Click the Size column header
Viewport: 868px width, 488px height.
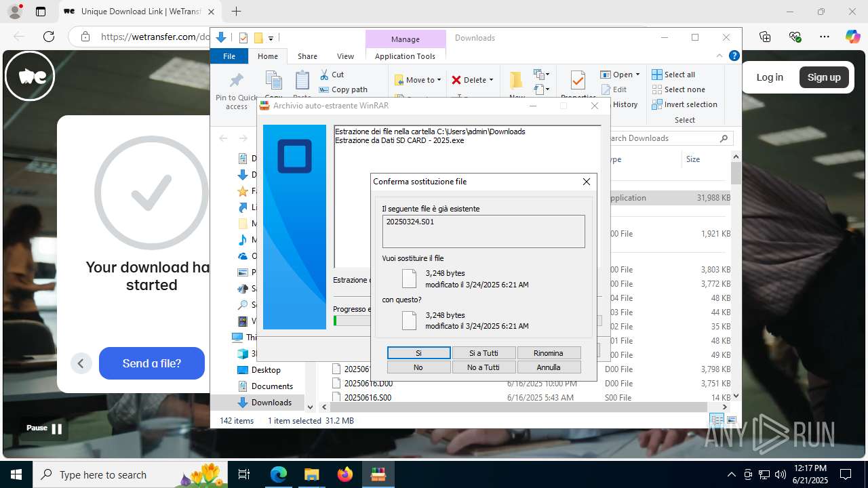click(x=693, y=159)
